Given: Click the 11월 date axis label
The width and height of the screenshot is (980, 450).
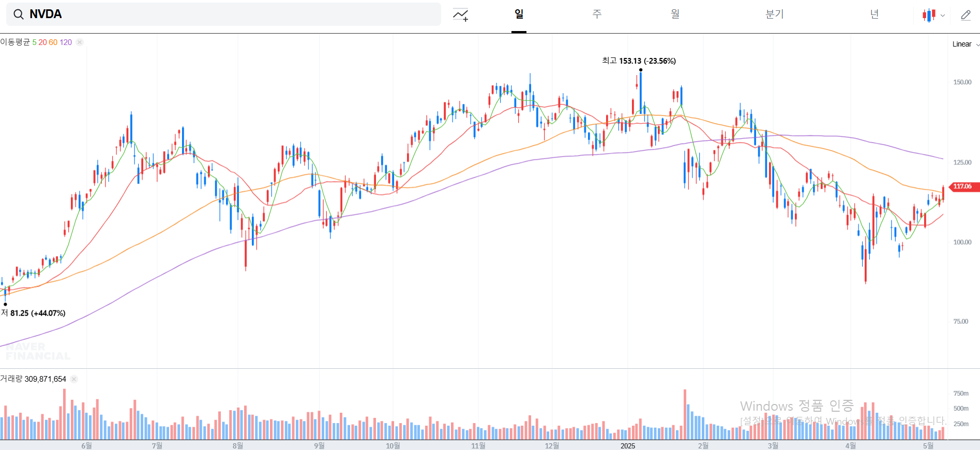Looking at the screenshot, I should coord(478,446).
